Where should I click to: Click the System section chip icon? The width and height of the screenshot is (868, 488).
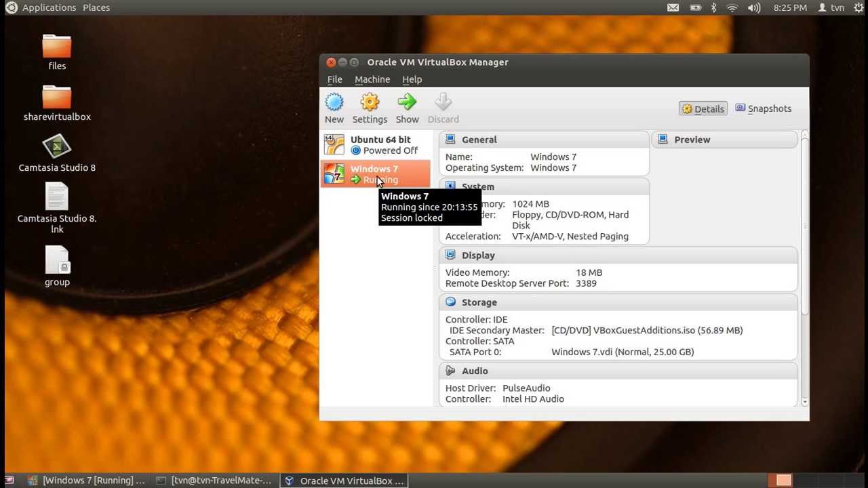(x=450, y=186)
